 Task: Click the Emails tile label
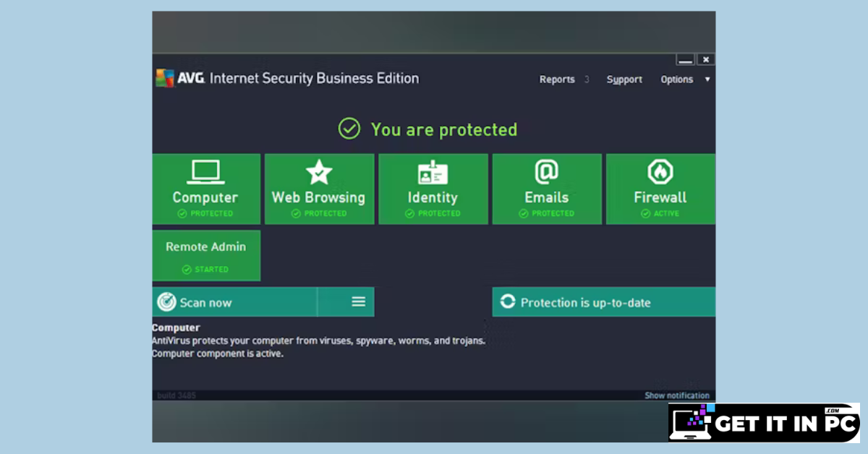pyautogui.click(x=546, y=197)
